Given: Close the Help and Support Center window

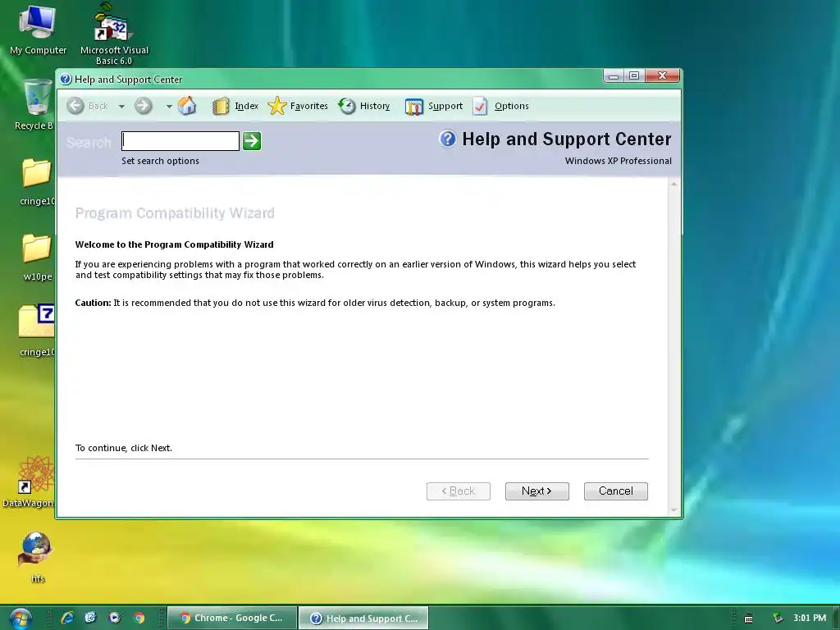Looking at the screenshot, I should [x=662, y=76].
